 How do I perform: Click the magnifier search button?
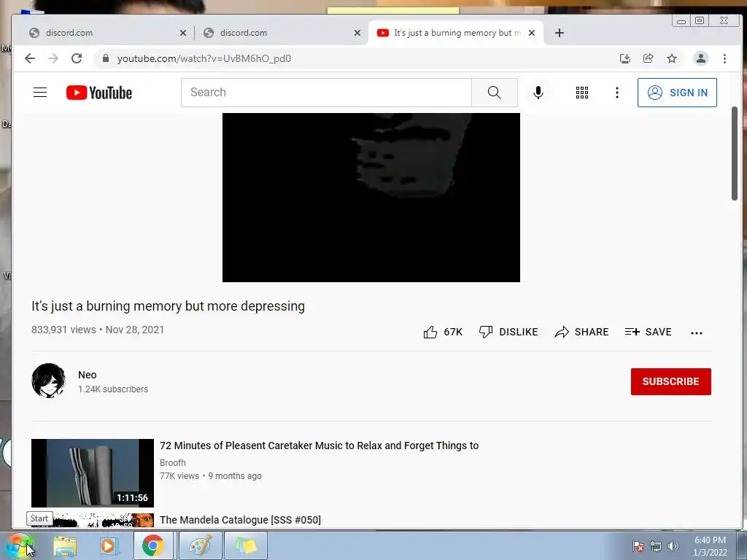tap(495, 93)
